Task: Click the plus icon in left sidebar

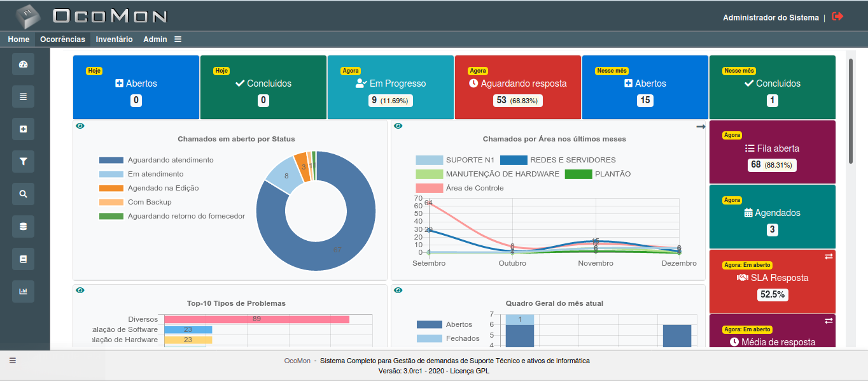Action: (x=23, y=129)
